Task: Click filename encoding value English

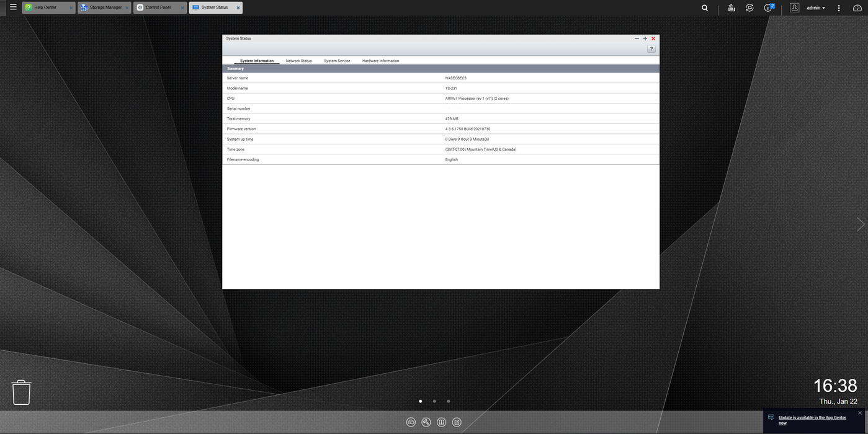Action: pyautogui.click(x=451, y=160)
